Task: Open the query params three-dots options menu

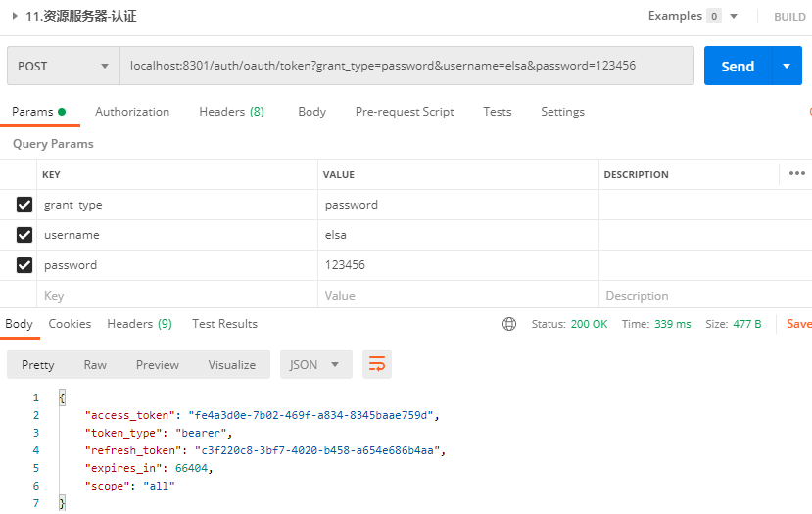Action: point(796,173)
